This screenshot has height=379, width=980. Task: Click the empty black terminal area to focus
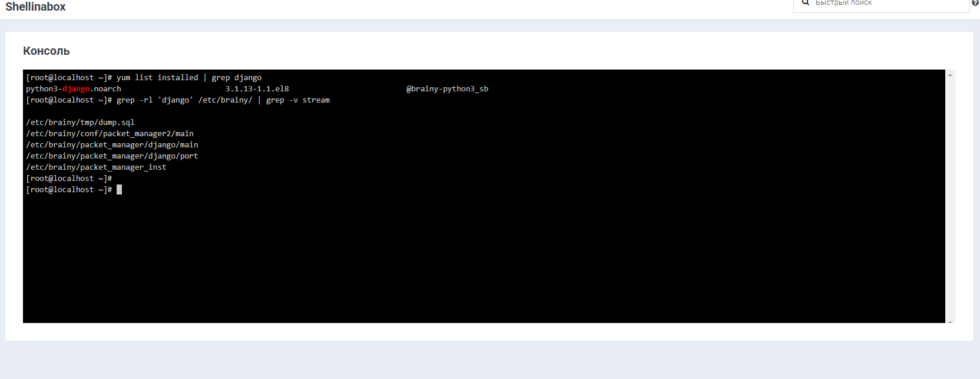471,259
